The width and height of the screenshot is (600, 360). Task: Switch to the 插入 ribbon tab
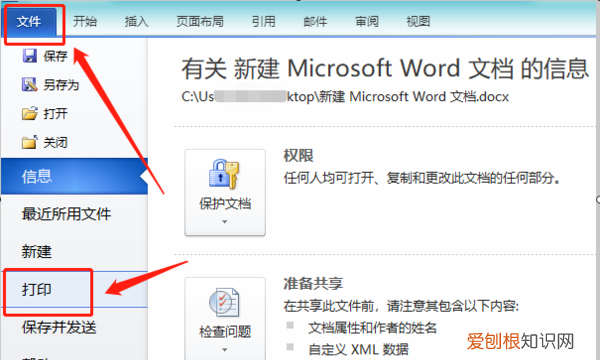click(136, 21)
